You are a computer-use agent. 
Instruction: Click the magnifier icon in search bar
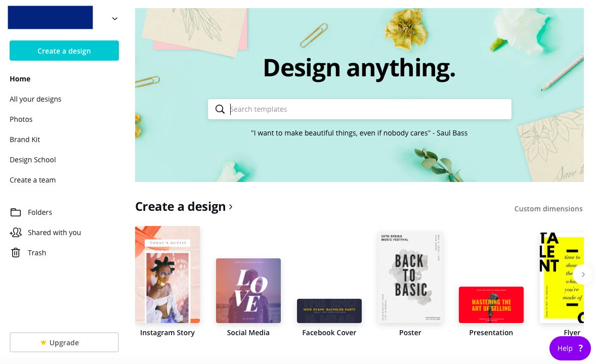tap(220, 109)
